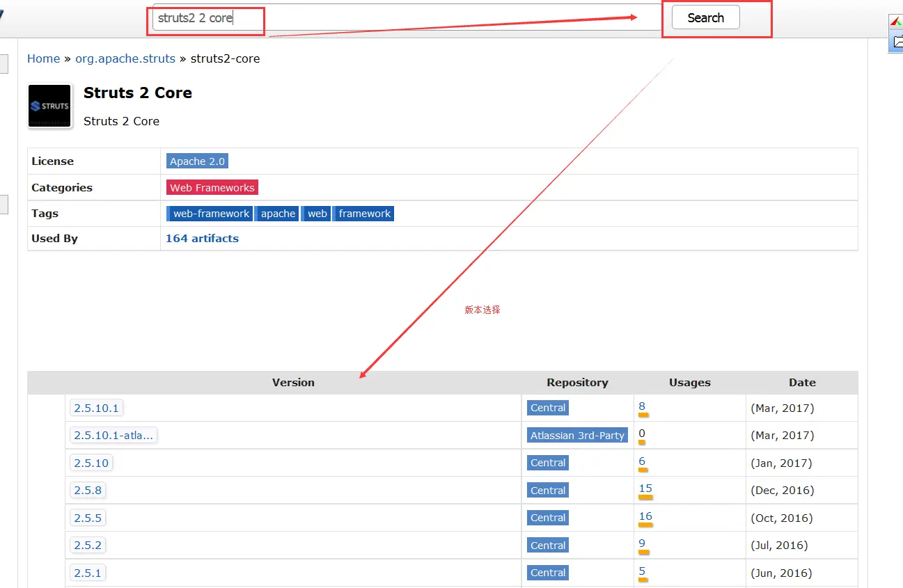Open version 2.5.10.1
Screen dimensions: 903x588
tap(96, 408)
